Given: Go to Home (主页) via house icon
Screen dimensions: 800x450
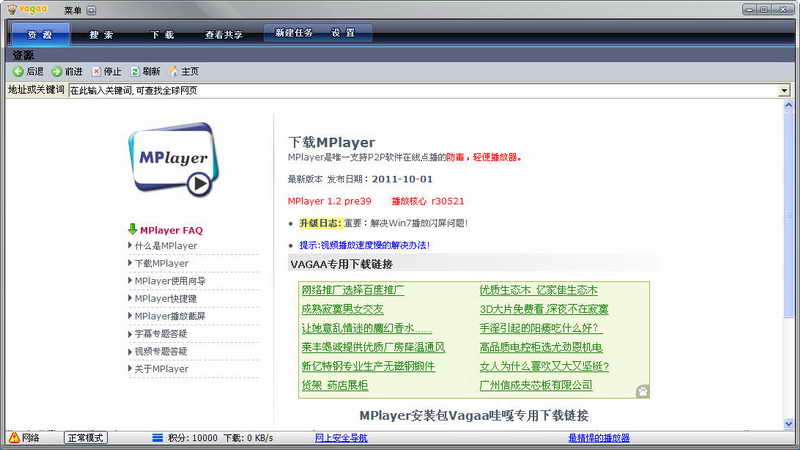Looking at the screenshot, I should 174,72.
